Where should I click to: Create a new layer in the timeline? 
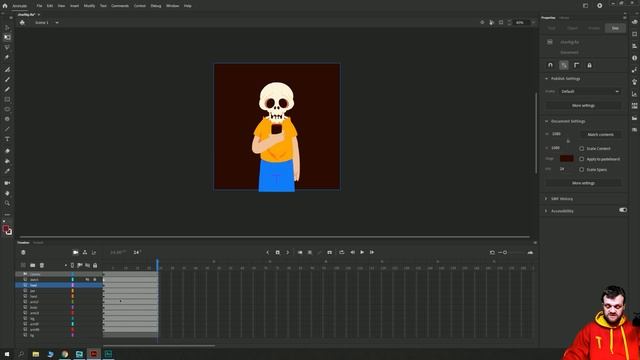[23, 265]
